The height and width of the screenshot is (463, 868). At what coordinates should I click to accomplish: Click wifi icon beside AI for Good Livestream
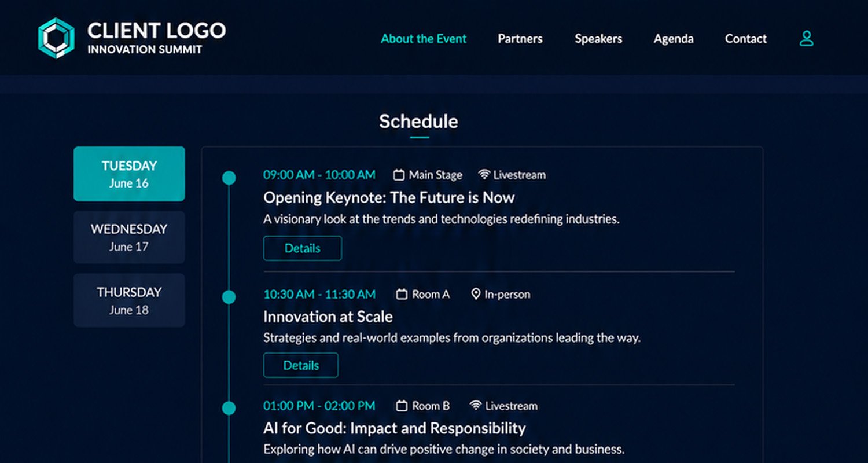(x=476, y=405)
